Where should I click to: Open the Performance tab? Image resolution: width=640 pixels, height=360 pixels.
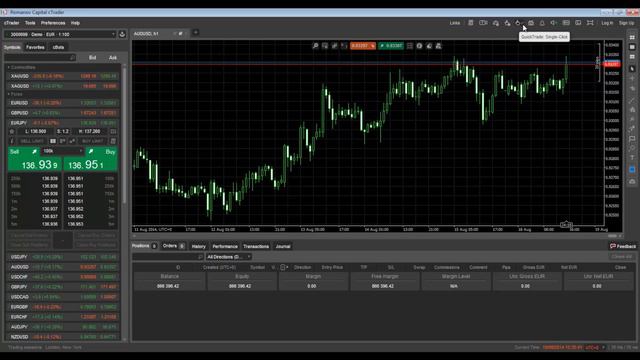click(x=225, y=247)
